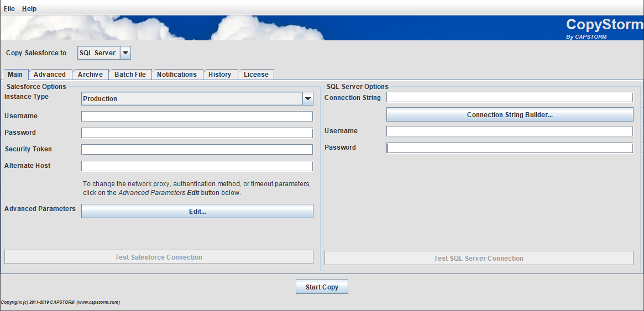Click the copyright CAPSTORM text
The width and height of the screenshot is (644, 311).
coord(60,302)
